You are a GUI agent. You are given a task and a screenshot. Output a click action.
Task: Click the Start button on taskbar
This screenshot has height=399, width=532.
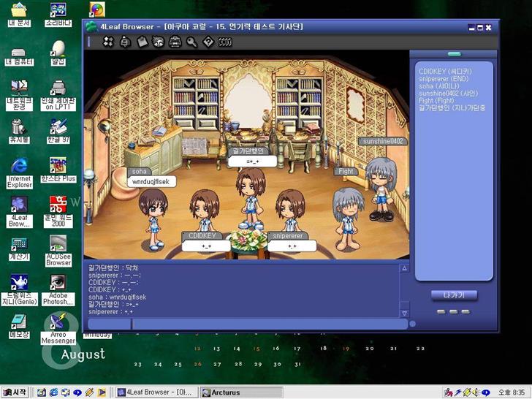tap(15, 392)
